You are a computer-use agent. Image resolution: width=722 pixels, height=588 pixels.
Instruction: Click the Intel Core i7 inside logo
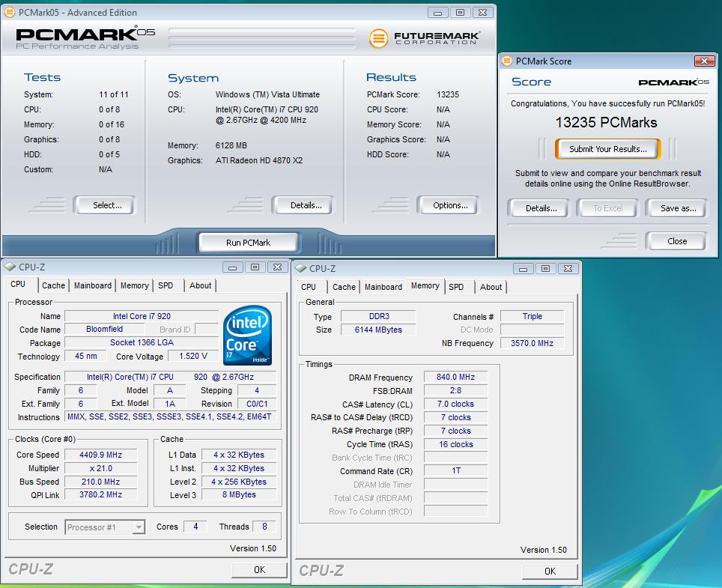click(248, 336)
